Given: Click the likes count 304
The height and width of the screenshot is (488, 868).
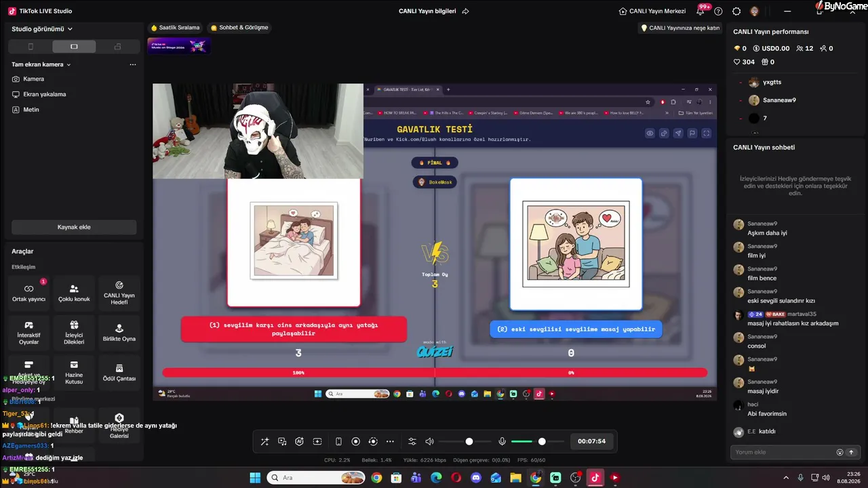Looking at the screenshot, I should (x=744, y=62).
